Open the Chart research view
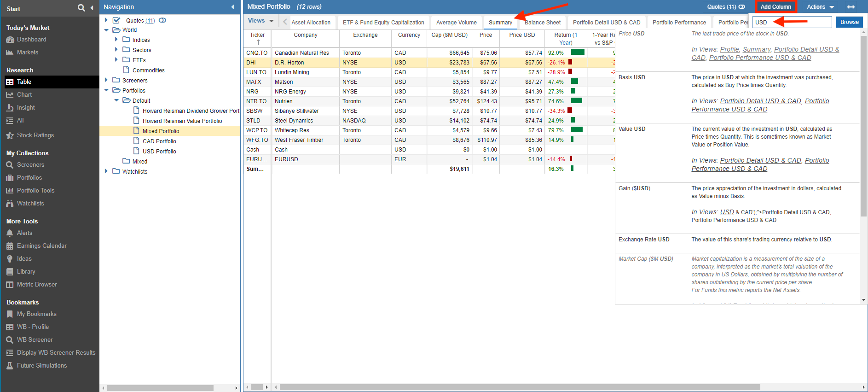Viewport: 868px width, 392px height. click(x=24, y=95)
